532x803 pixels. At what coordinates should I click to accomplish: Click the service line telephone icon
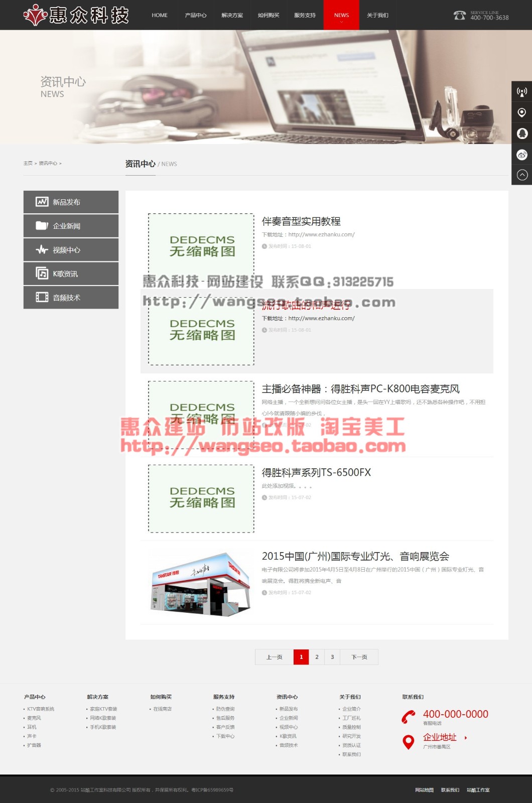459,15
